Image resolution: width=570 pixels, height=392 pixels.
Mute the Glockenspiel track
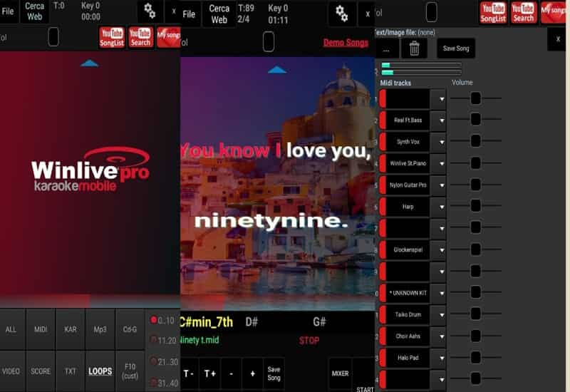(x=383, y=250)
